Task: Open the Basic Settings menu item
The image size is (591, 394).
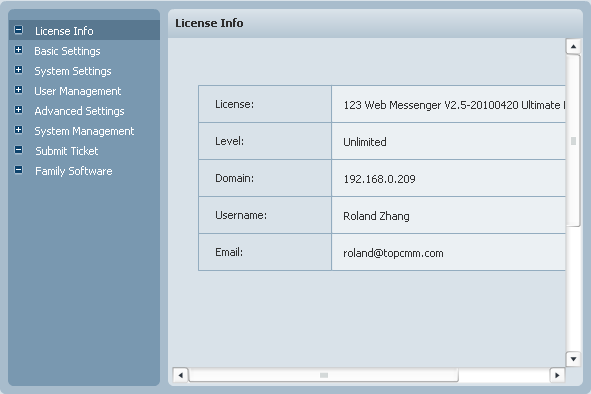Action: pyautogui.click(x=67, y=51)
